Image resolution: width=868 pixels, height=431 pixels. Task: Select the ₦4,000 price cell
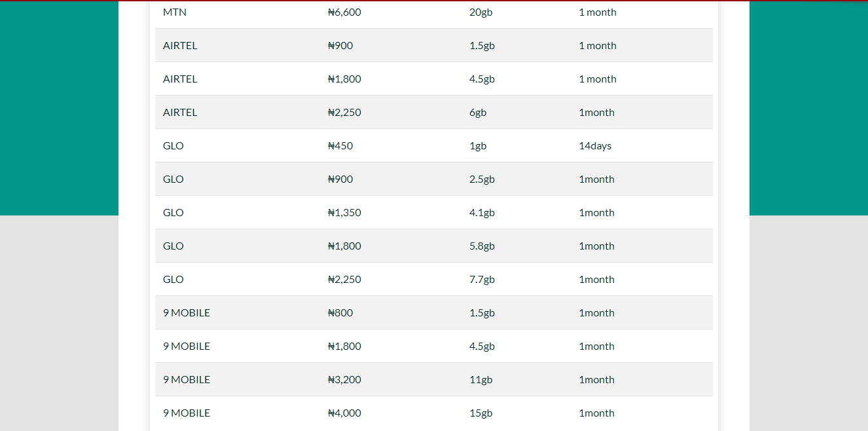coord(344,413)
